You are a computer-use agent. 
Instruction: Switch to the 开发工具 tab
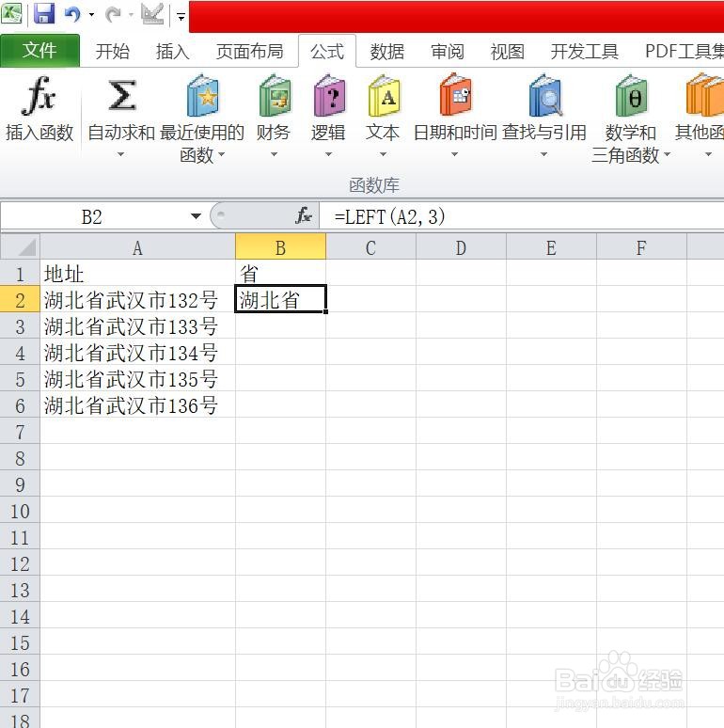pos(584,51)
